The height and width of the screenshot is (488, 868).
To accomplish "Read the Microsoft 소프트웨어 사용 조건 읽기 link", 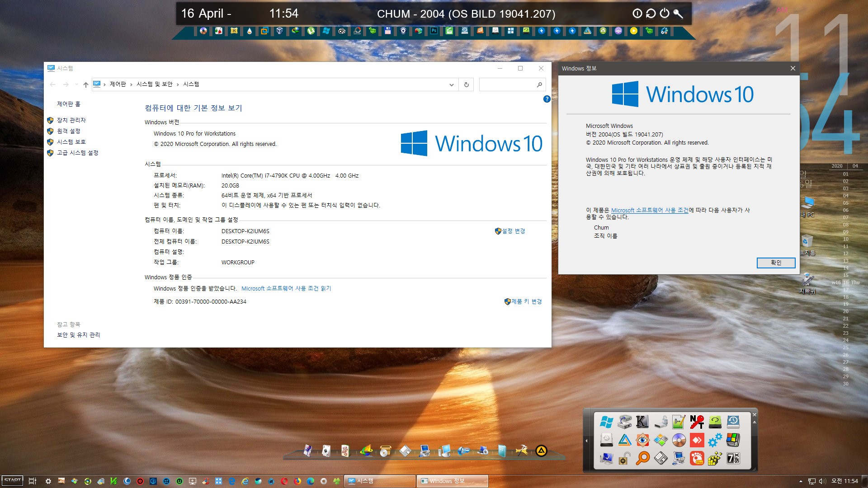I will pos(286,288).
